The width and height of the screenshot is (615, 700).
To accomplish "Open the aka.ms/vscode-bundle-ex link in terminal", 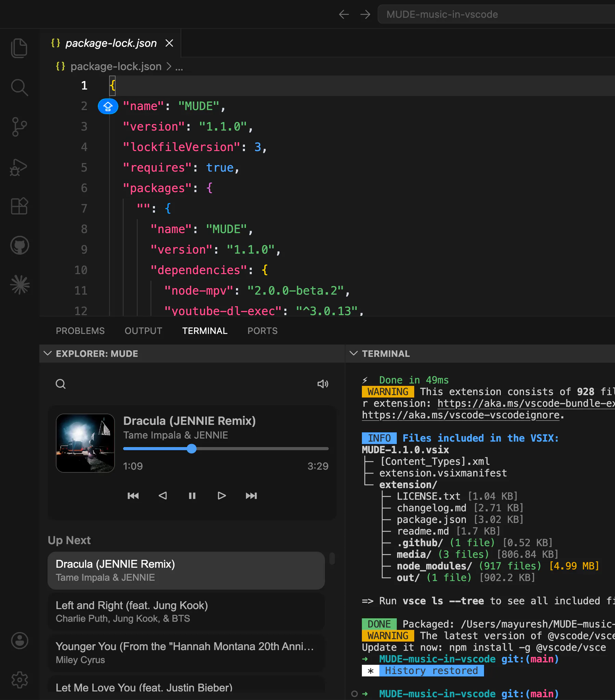I will [x=526, y=403].
